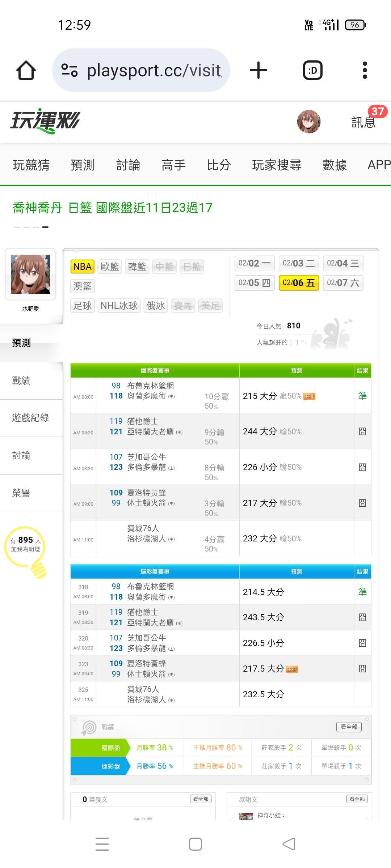Open the 預測 top nav item
391x868 pixels.
(83, 165)
